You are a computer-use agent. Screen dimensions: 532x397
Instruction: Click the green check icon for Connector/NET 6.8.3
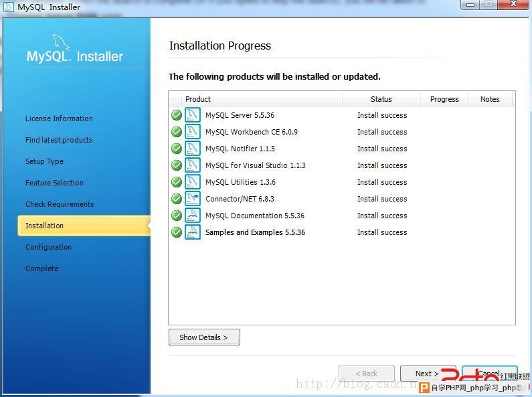(177, 199)
